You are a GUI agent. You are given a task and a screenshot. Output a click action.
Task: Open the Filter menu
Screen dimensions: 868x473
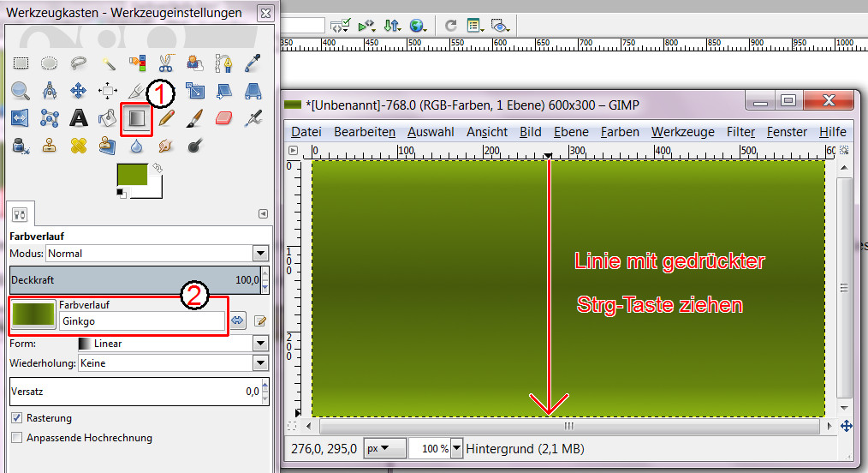(740, 132)
